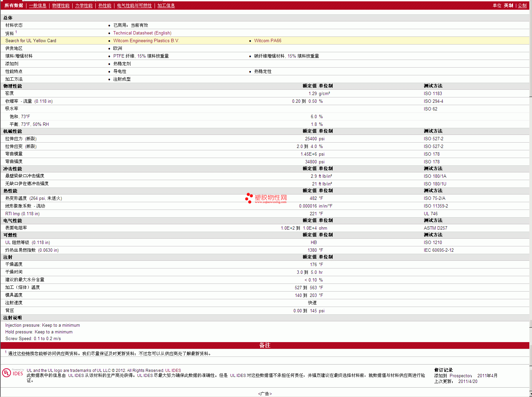This screenshot has height=397, width=532.
Task: Click the UL 746 test method
Action: click(431, 214)
